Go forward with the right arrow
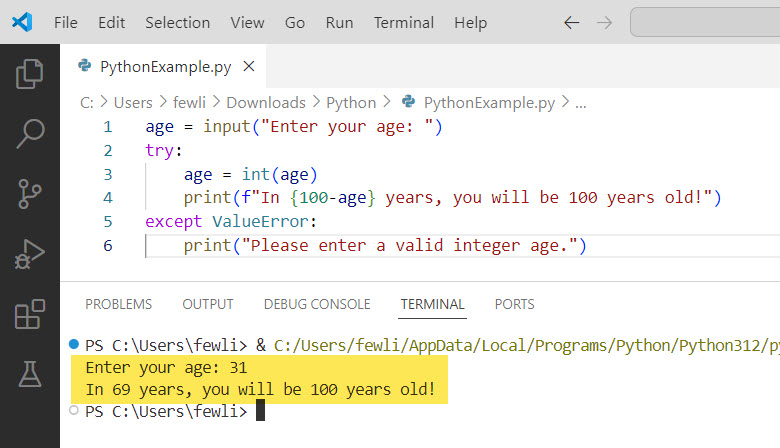Screen dimensions: 780x448 604,22
